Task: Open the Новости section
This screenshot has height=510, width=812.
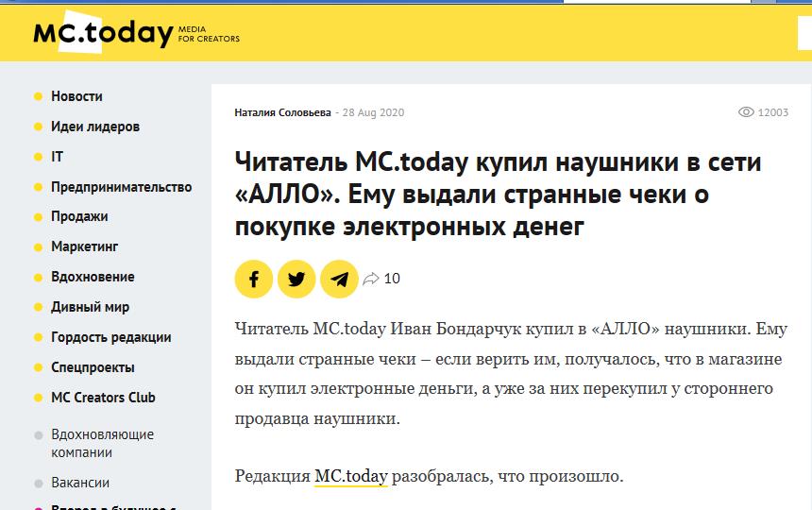Action: point(76,96)
